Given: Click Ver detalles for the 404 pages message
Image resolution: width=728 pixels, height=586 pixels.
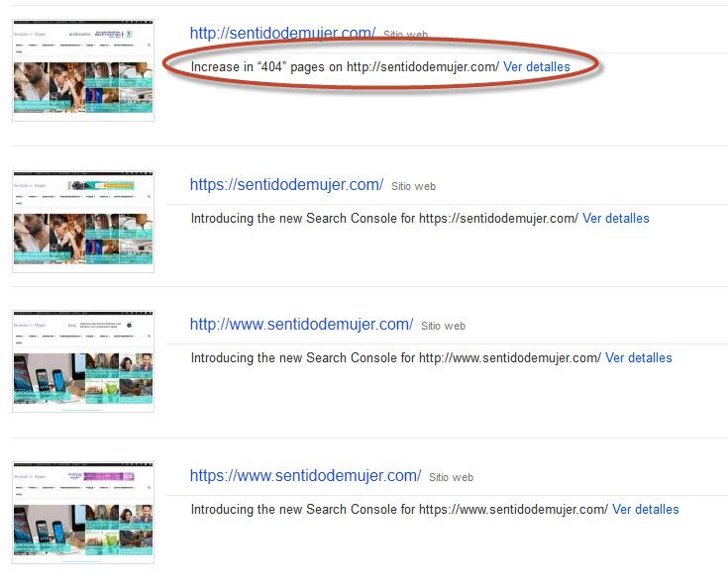Looking at the screenshot, I should [537, 66].
